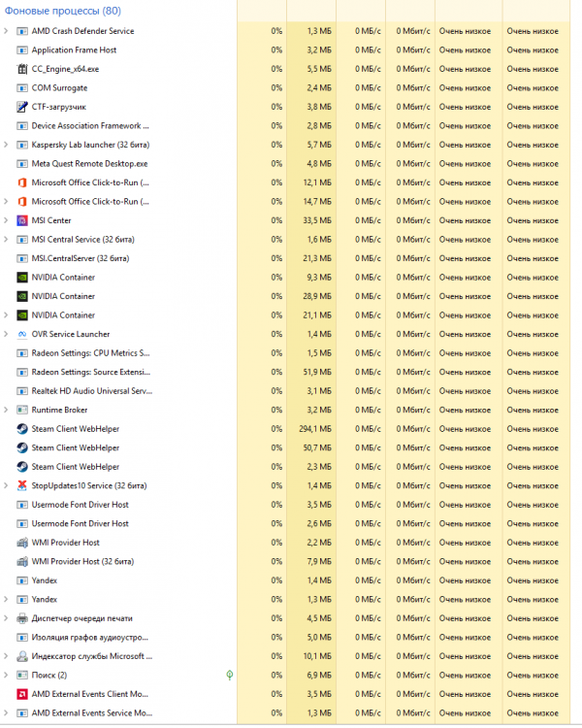582x728 pixels.
Task: Select the Device Association Framework process name
Action: 90,126
